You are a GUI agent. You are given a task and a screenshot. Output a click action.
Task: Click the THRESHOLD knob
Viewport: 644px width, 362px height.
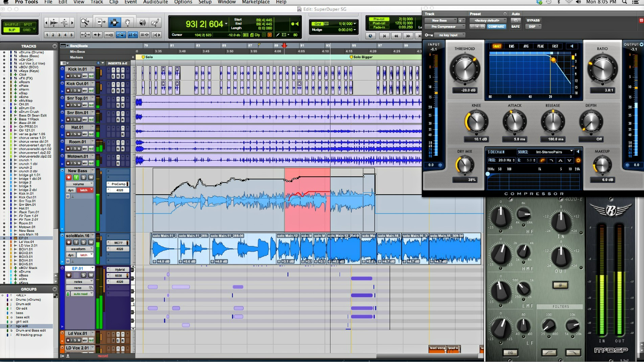point(464,68)
